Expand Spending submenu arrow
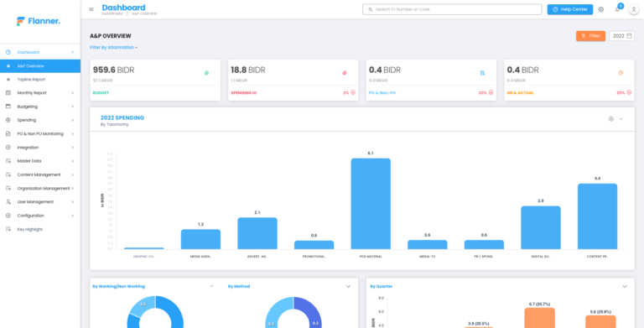The image size is (644, 328). (73, 120)
